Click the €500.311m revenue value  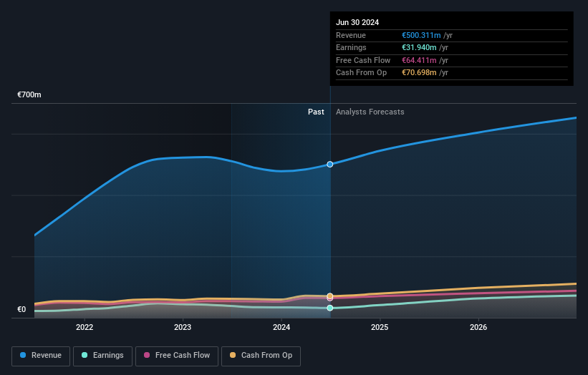tap(421, 35)
